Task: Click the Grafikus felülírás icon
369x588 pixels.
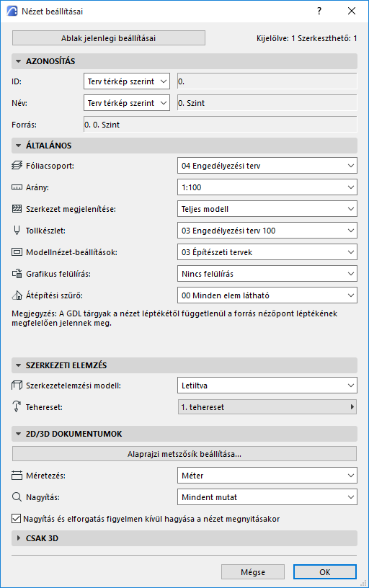Action: tap(17, 274)
